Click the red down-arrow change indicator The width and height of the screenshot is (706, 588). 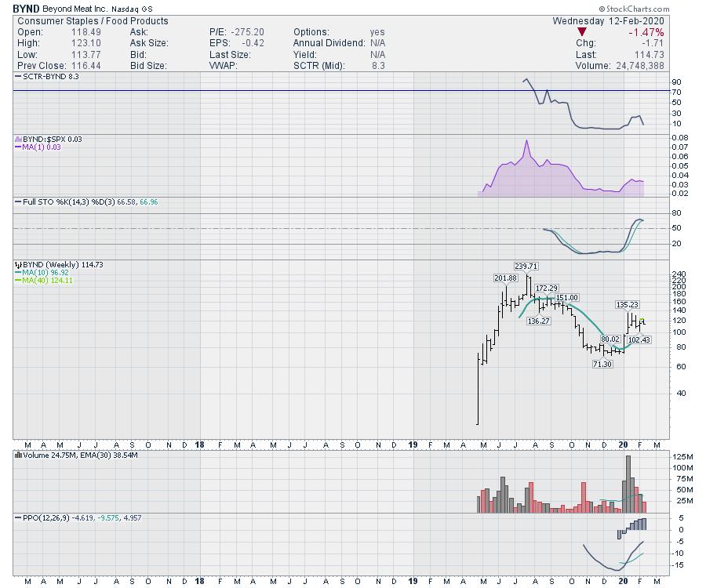pyautogui.click(x=582, y=32)
